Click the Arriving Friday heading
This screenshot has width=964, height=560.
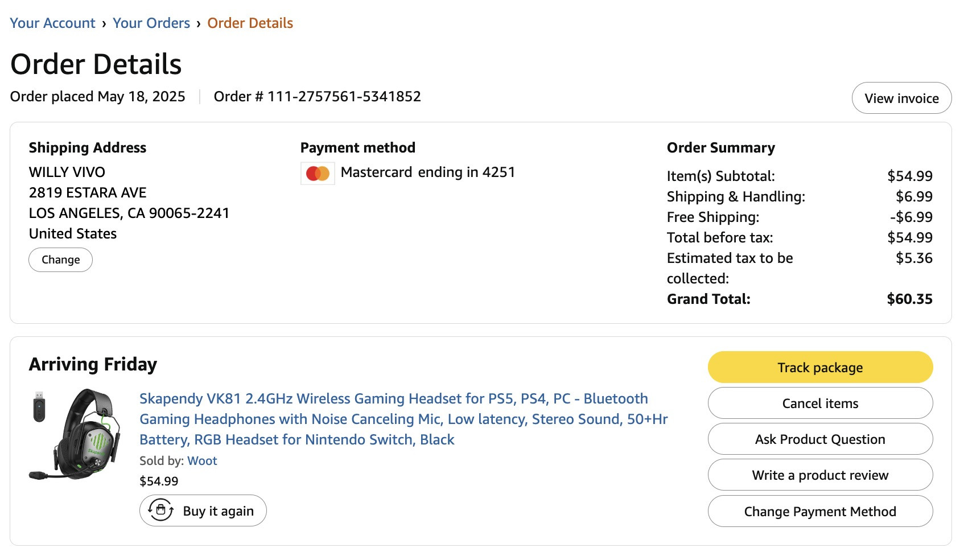click(x=93, y=364)
